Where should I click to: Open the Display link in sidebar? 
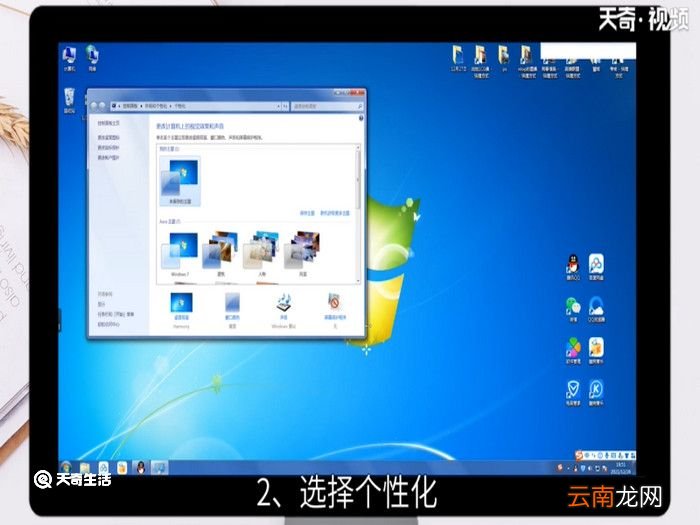pos(101,304)
